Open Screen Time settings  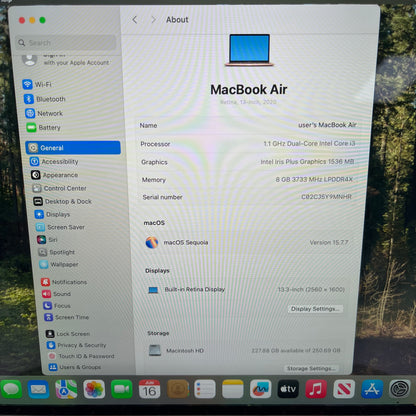point(67,317)
